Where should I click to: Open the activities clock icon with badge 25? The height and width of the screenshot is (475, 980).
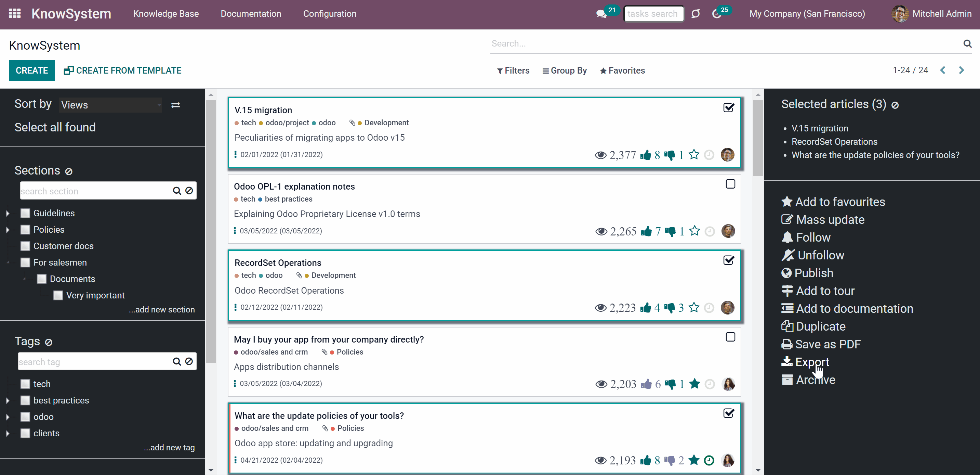[716, 14]
